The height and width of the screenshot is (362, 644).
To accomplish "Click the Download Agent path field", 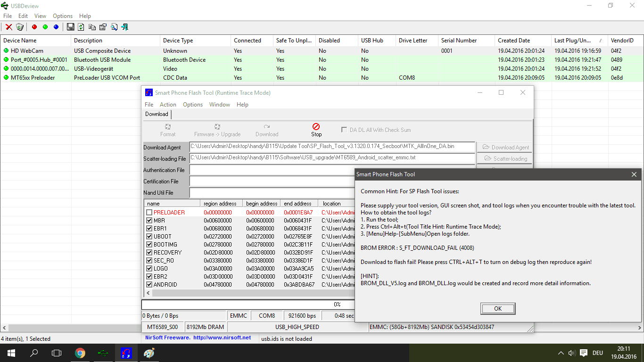I will click(x=332, y=147).
